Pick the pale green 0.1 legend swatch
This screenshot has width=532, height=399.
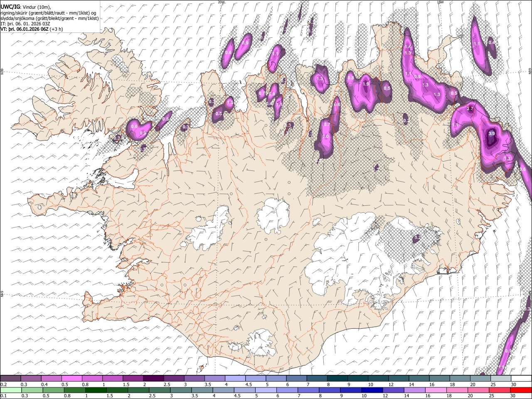(11, 390)
